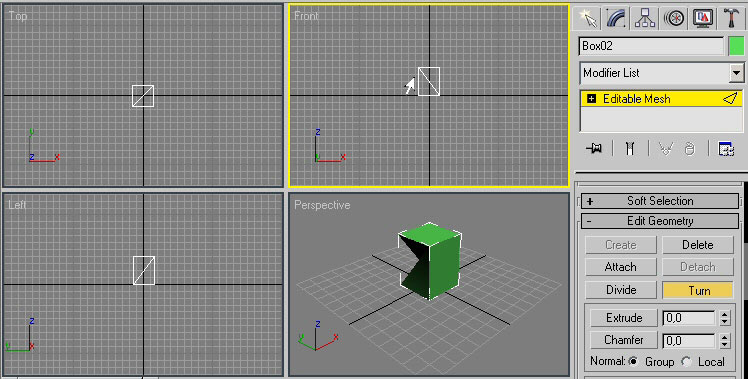Click Remove Modifier from stack icon
Viewport: 748px width, 379px height.
(689, 148)
